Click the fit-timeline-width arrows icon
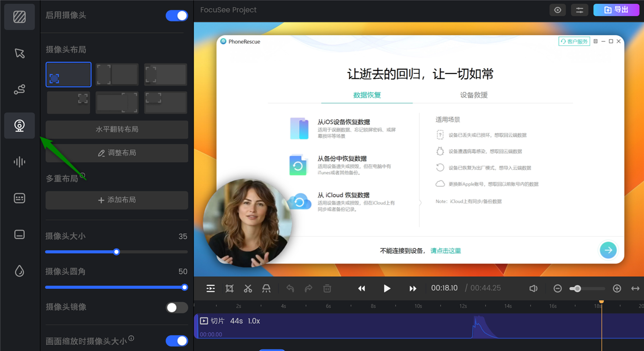 click(635, 288)
